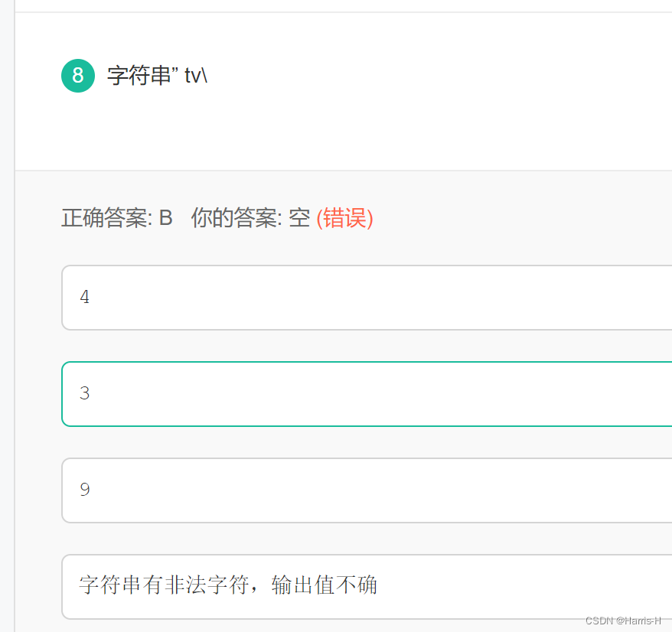Click the tv\ text in the question
Viewport: 672px width, 632px height.
196,76
